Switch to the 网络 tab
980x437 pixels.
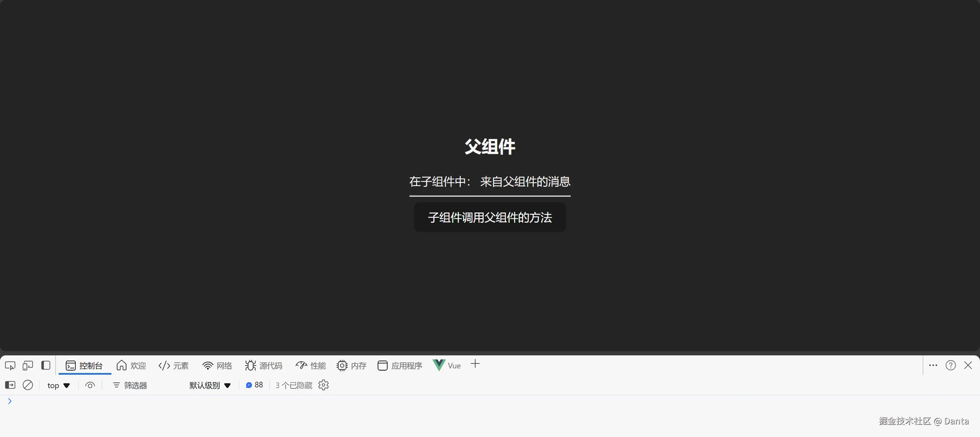coord(217,365)
